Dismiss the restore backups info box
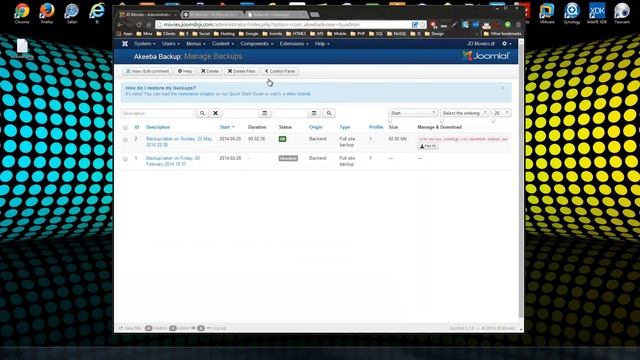Viewport: 640px width, 360px height. (x=502, y=88)
